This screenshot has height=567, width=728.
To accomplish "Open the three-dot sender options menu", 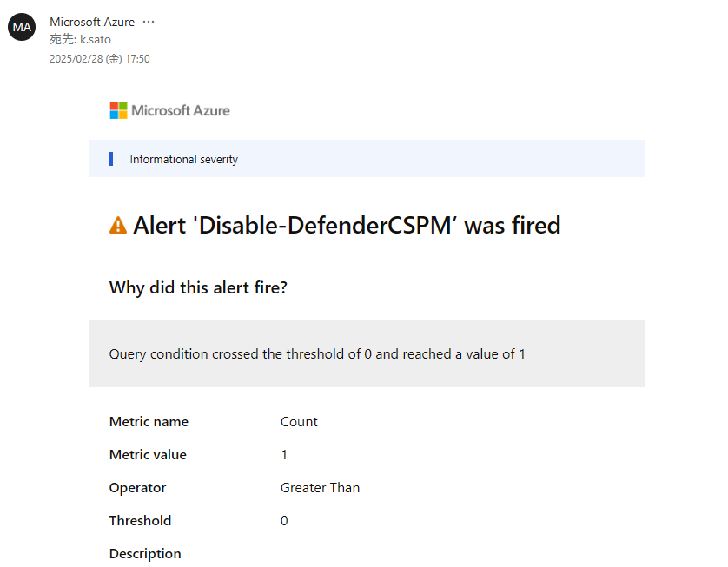I will (149, 22).
